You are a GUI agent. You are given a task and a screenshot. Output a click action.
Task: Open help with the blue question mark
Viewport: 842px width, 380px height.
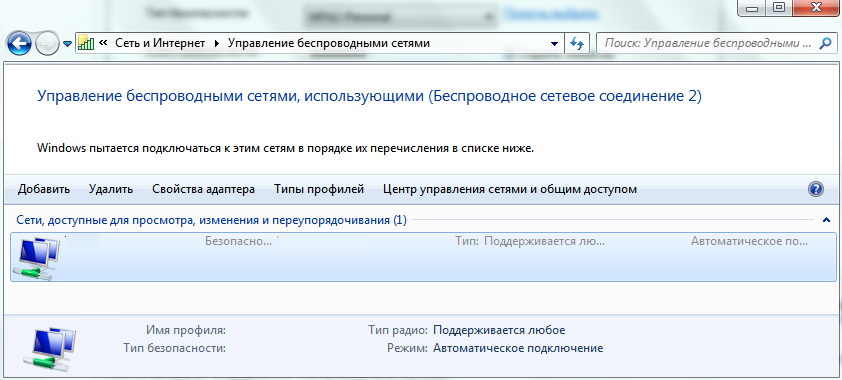point(815,189)
